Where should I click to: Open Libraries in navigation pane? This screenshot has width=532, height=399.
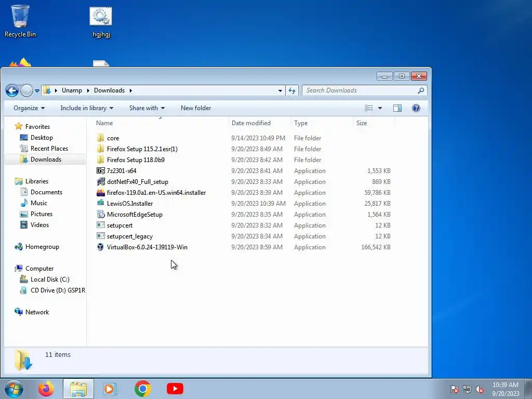pyautogui.click(x=37, y=181)
